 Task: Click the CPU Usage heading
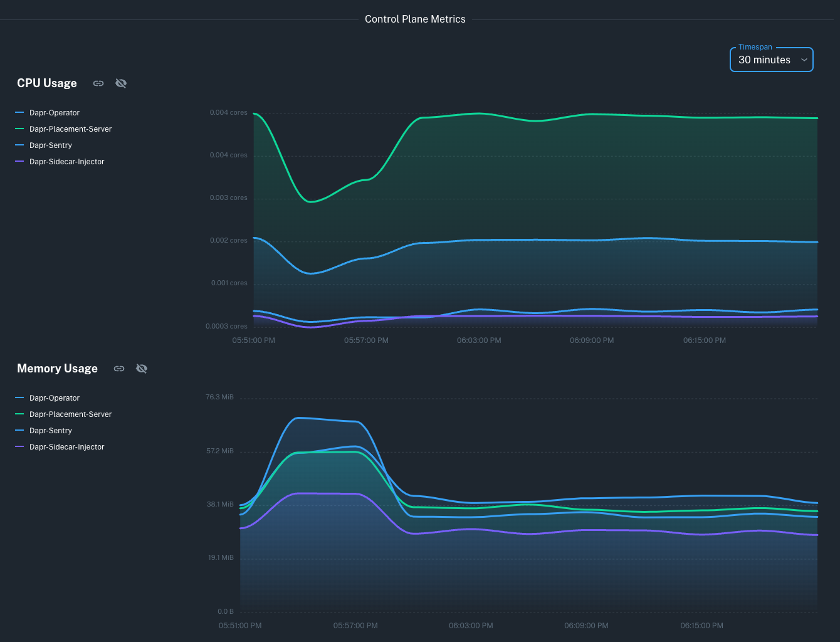[47, 83]
